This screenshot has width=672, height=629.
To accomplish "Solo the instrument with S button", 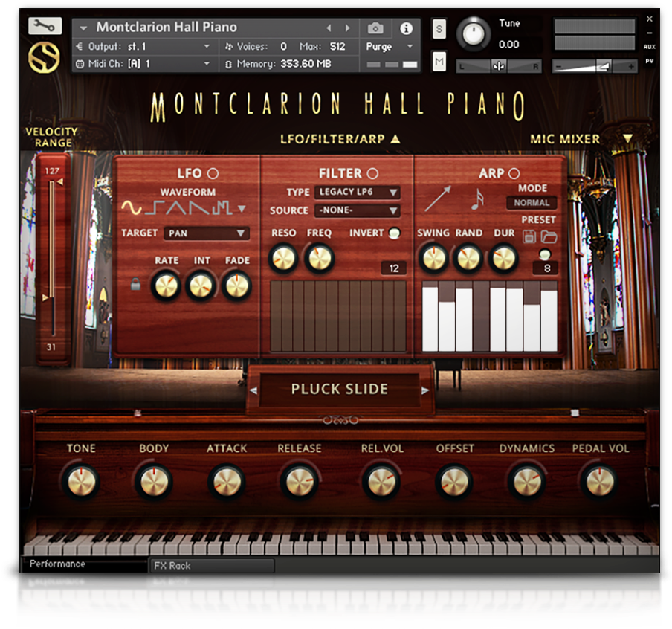I will (x=439, y=29).
